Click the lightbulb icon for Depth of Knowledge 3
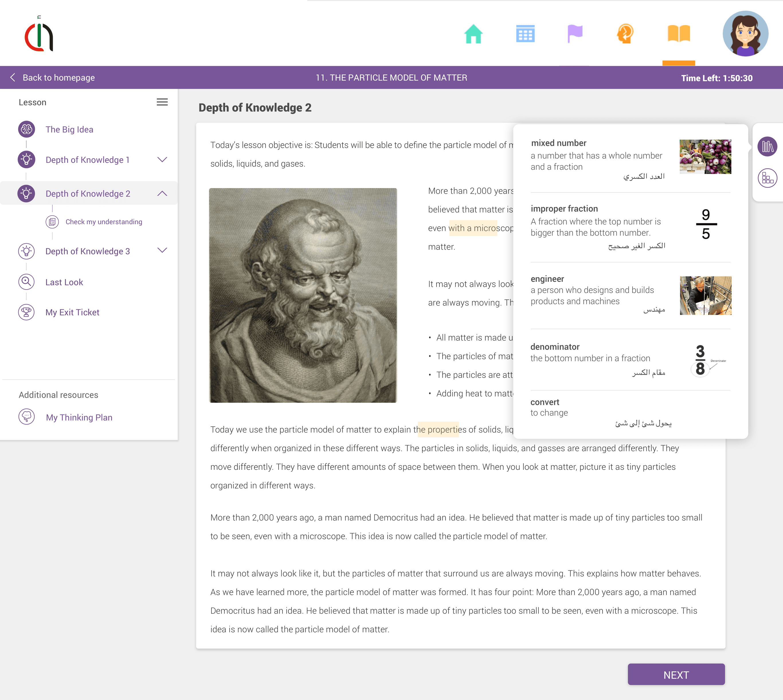This screenshot has height=700, width=783. [27, 251]
